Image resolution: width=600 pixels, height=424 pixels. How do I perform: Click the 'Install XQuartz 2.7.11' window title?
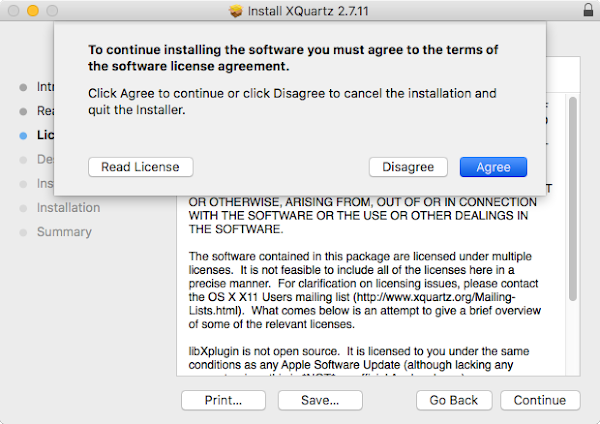click(x=308, y=11)
